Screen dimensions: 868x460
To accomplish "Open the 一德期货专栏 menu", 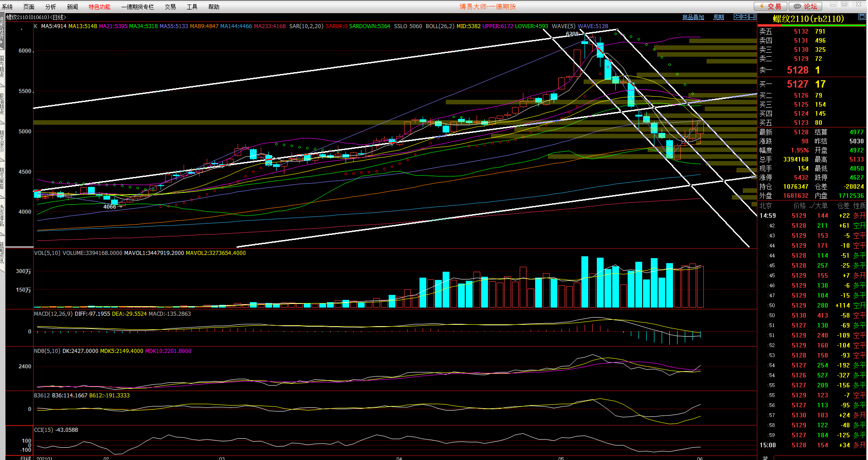I will coord(137,7).
